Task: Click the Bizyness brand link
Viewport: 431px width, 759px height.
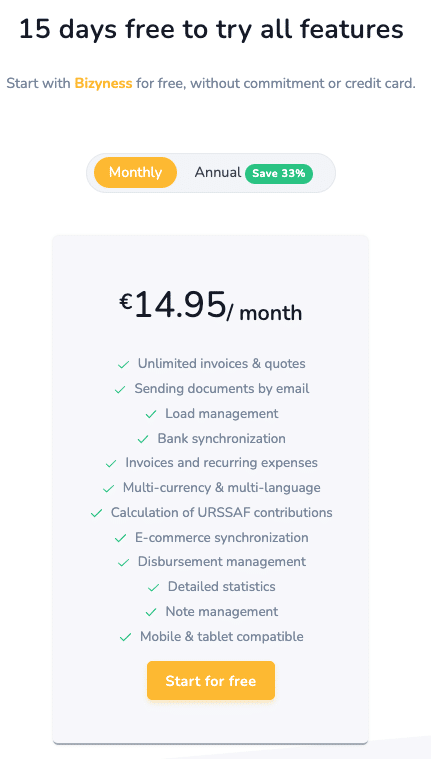Action: (103, 83)
